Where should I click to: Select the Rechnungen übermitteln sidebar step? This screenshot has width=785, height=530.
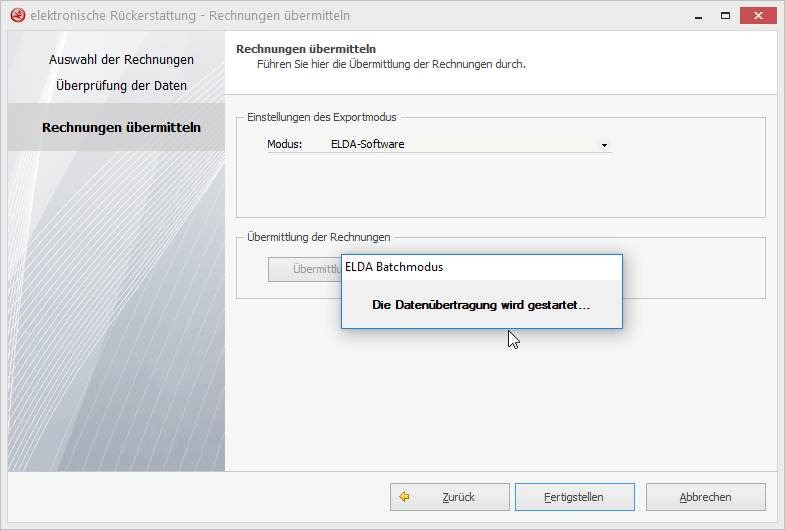click(121, 127)
